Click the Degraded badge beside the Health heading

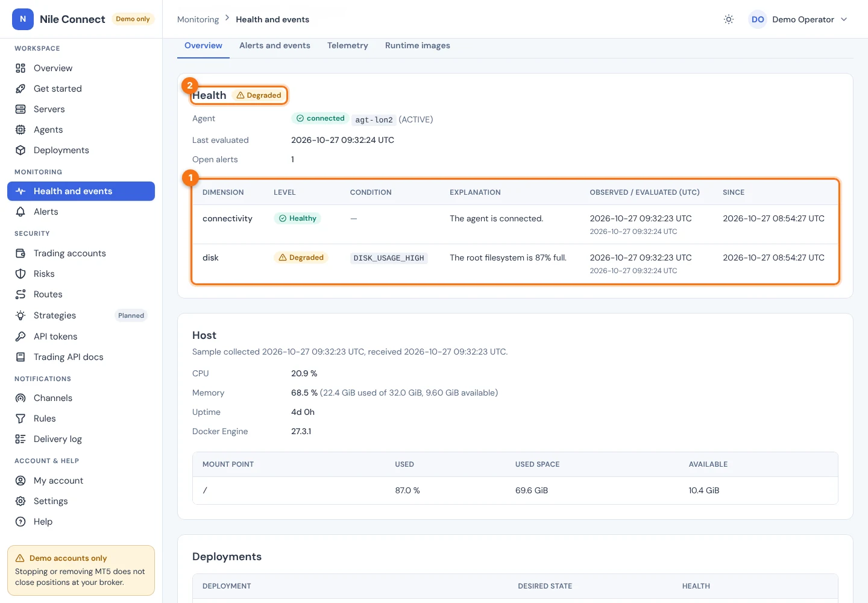[x=259, y=95]
